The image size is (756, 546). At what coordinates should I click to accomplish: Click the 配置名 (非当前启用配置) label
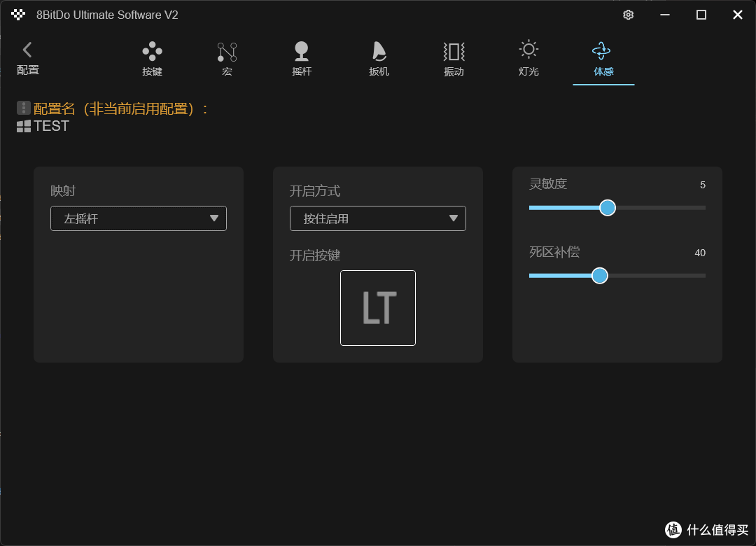pyautogui.click(x=121, y=109)
